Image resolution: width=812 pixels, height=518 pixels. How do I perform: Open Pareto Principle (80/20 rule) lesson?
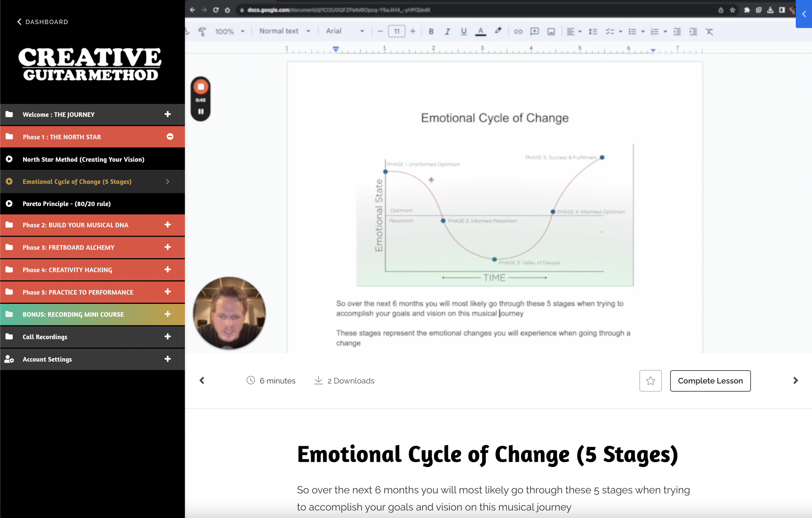67,203
